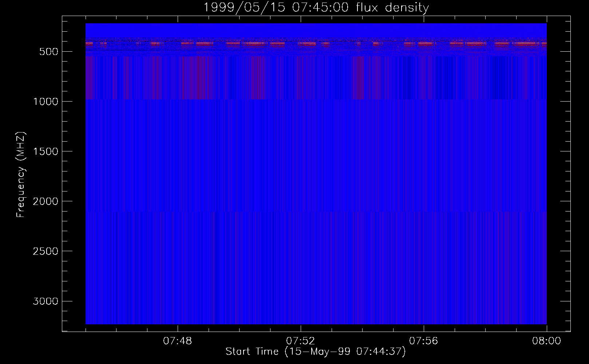Select the plot title '1999/05/15 07:45:00 flux density'
Image resolution: width=589 pixels, height=364 pixels.
pos(316,7)
